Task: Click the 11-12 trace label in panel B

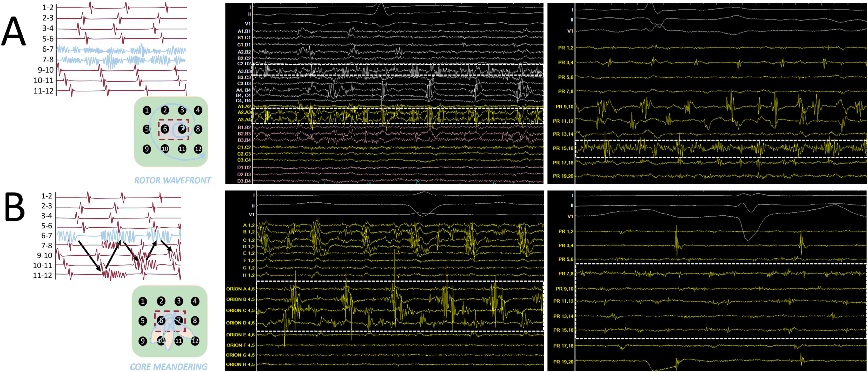Action: coord(42,275)
